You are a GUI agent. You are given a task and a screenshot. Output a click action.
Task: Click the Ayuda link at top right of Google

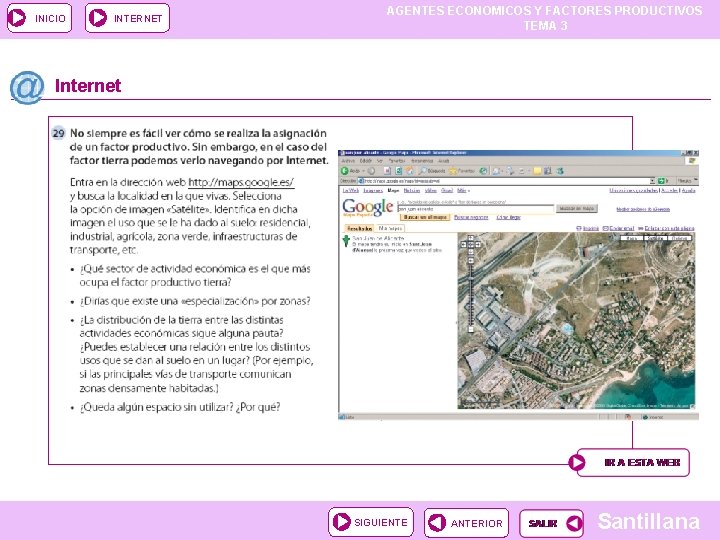click(688, 191)
